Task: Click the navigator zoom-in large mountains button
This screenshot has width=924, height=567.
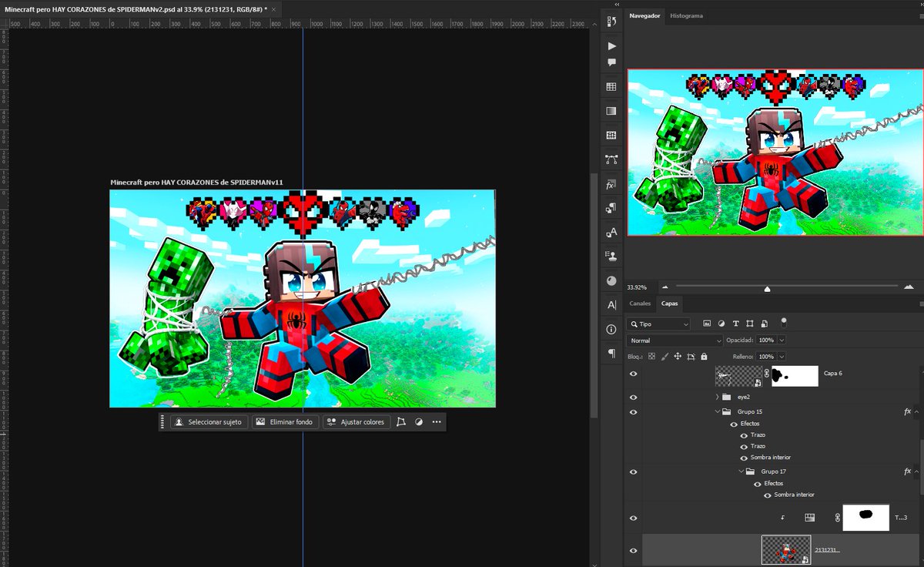Action: pyautogui.click(x=909, y=287)
